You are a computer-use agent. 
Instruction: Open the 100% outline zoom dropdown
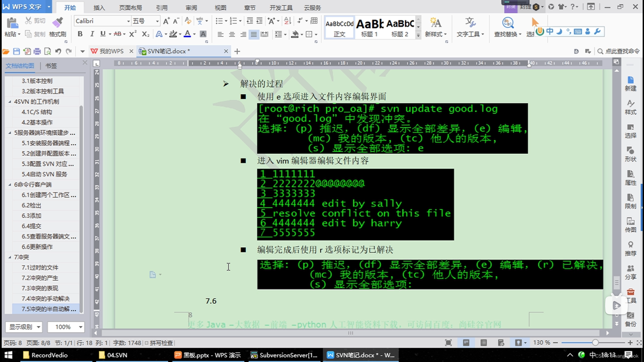[x=66, y=327]
